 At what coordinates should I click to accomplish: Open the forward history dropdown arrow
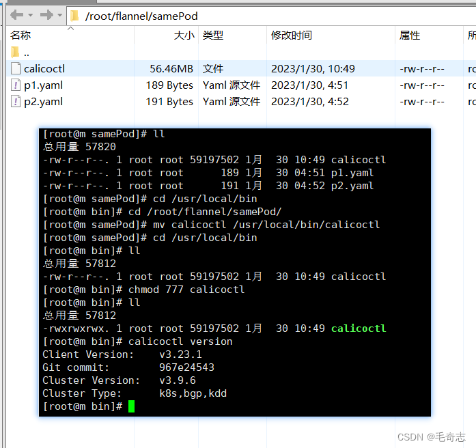click(60, 15)
